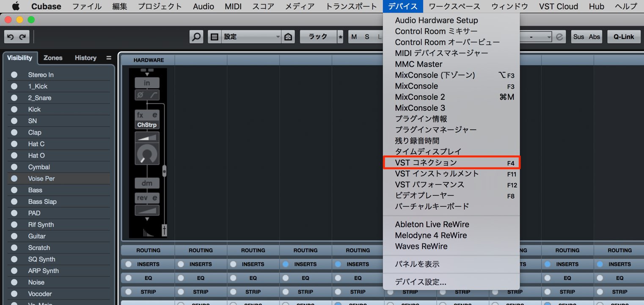Click the Sus button
This screenshot has height=305, width=644.
(578, 37)
